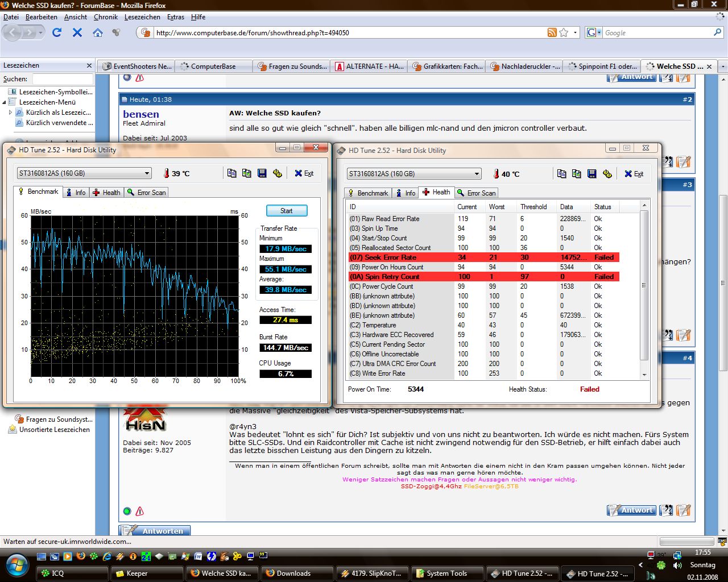This screenshot has height=582, width=728.
Task: Switch to Benchmark tab in right HD Tune
Action: pyautogui.click(x=367, y=193)
